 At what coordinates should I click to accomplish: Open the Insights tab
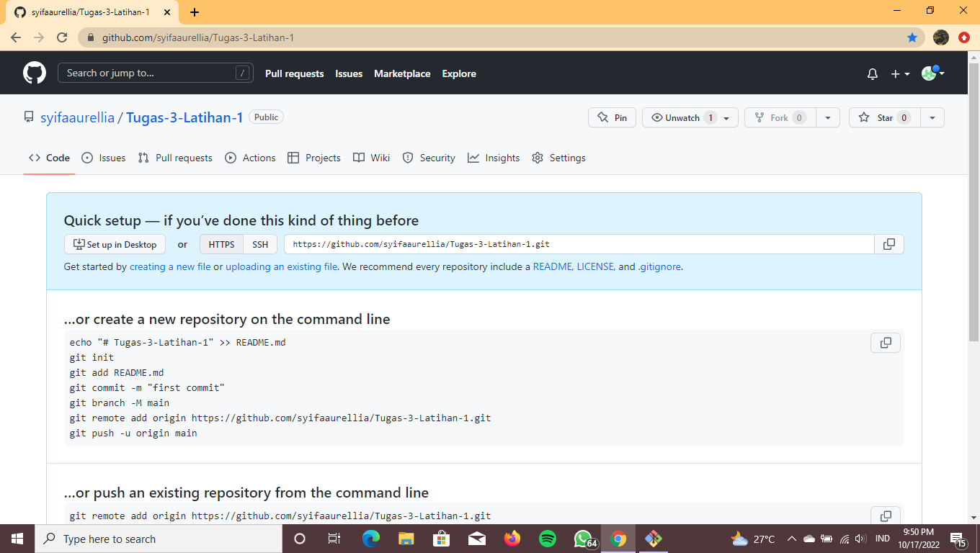(494, 158)
